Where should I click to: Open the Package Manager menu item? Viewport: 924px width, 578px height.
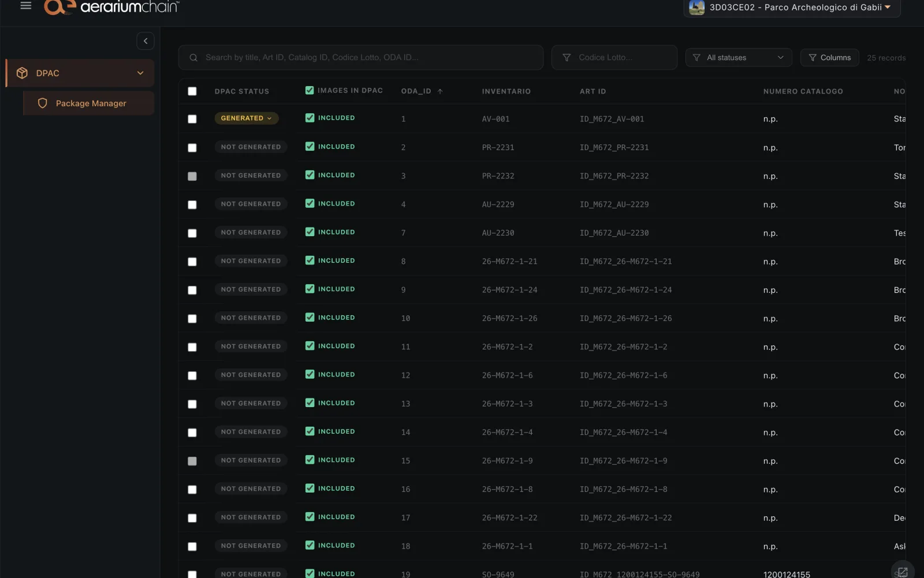point(89,103)
